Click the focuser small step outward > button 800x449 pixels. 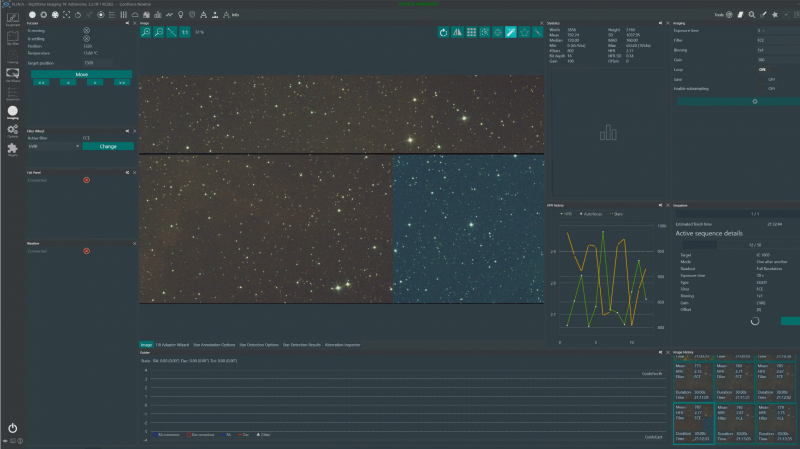click(95, 83)
